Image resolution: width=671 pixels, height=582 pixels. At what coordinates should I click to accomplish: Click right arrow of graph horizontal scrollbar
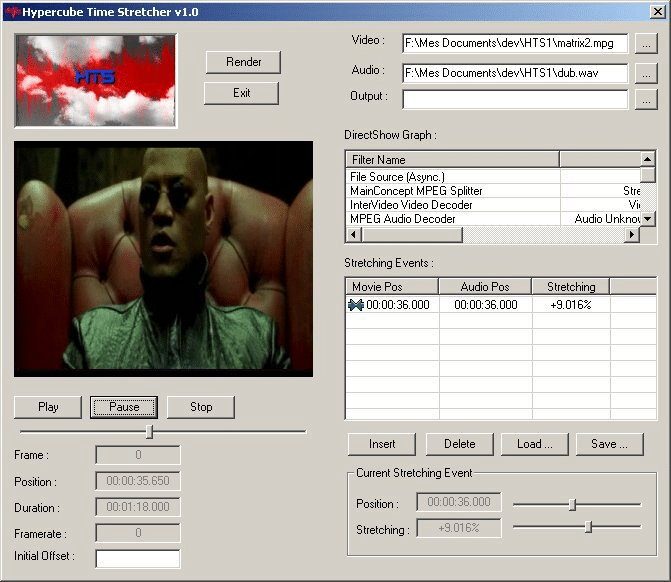click(x=632, y=235)
